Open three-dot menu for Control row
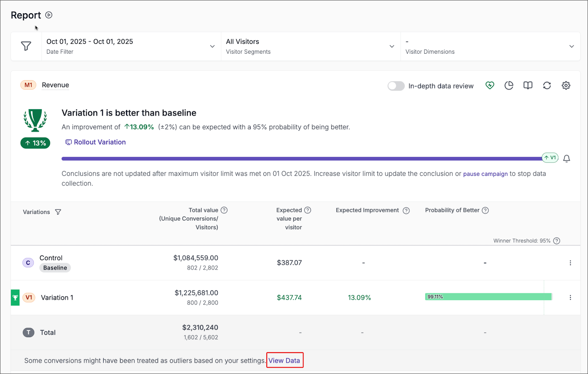This screenshot has height=374, width=588. point(570,263)
